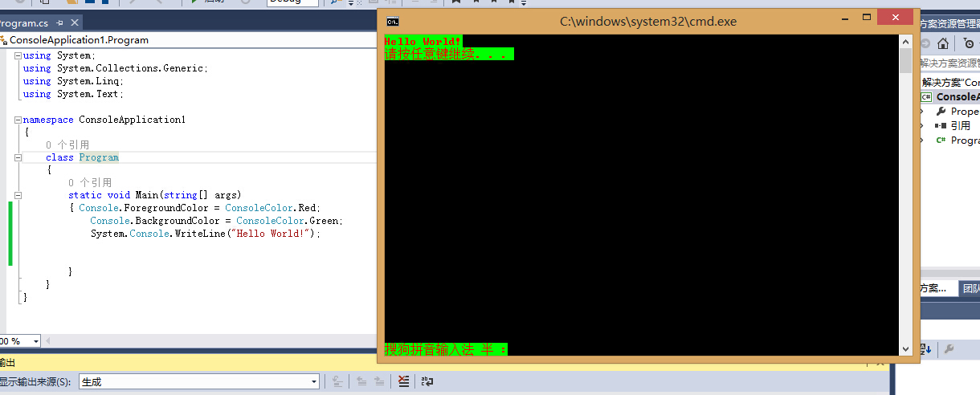Click the '0 个引用' CodeLens above class Program

tap(67, 145)
